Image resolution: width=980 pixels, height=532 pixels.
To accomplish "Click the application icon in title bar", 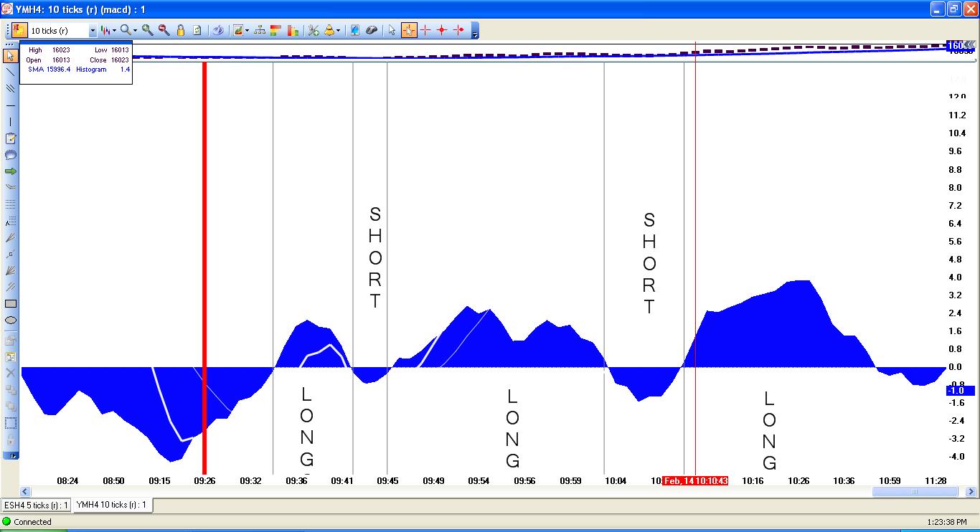I will [x=7, y=9].
